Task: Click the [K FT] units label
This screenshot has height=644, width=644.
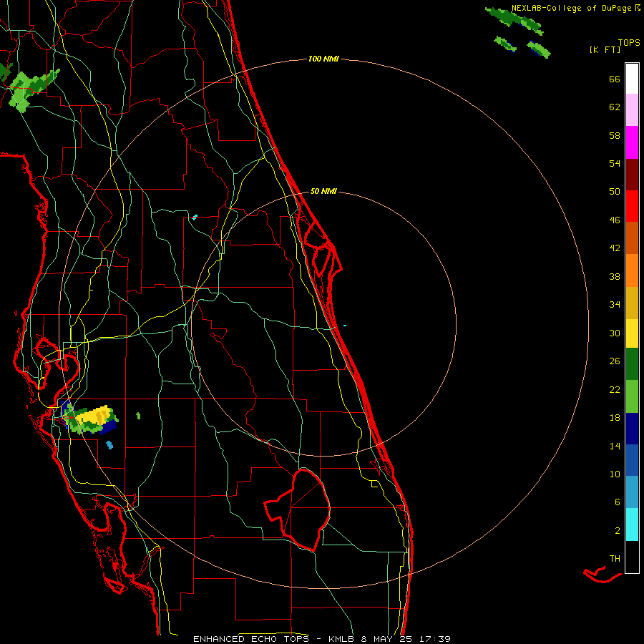Action: coord(605,50)
